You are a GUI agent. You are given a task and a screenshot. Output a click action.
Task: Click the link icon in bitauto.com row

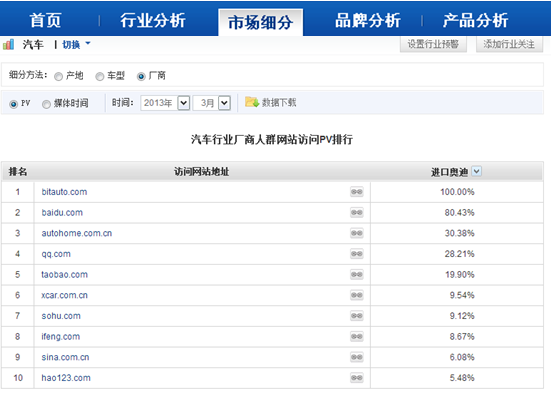(356, 192)
